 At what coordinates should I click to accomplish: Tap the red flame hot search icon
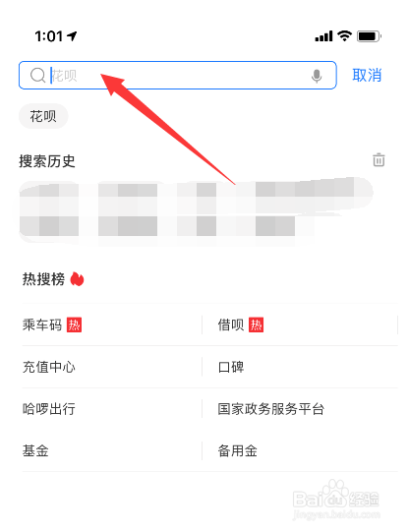point(77,279)
